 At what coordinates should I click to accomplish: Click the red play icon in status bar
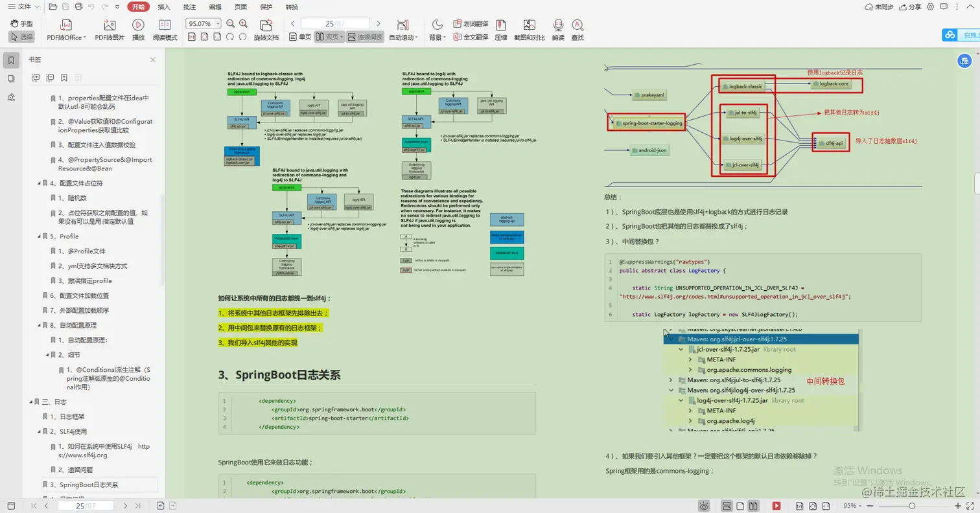776,506
